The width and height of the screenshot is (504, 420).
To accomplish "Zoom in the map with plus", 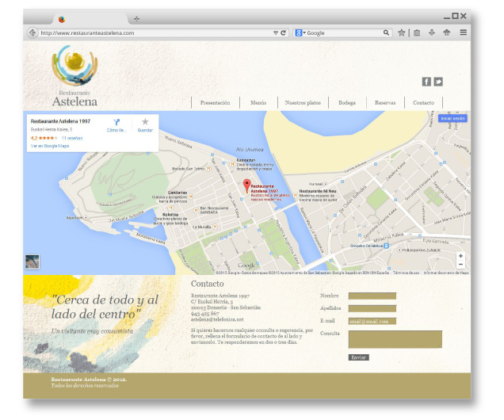I will [x=460, y=256].
